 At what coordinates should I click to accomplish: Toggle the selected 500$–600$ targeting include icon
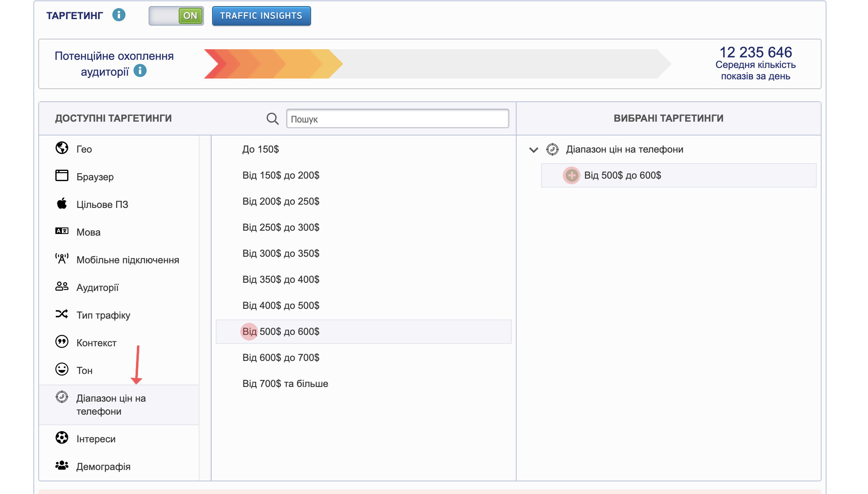point(572,175)
